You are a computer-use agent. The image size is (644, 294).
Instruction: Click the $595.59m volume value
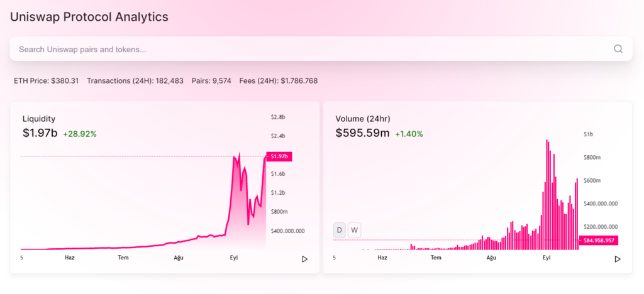click(x=362, y=133)
